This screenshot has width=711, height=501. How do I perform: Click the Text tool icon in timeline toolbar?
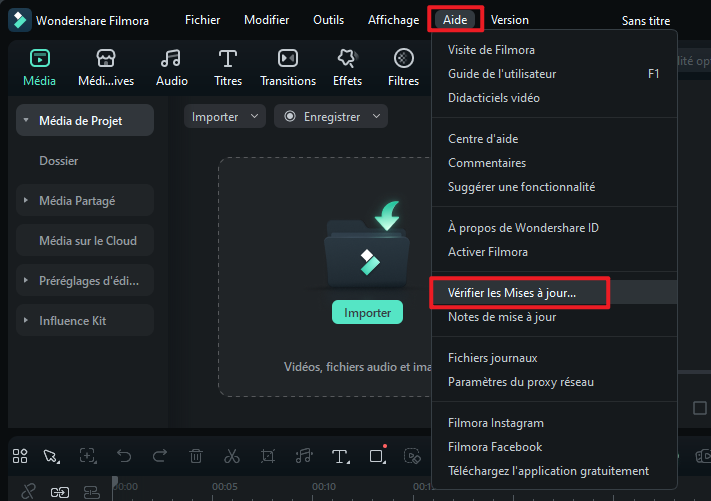click(x=340, y=456)
